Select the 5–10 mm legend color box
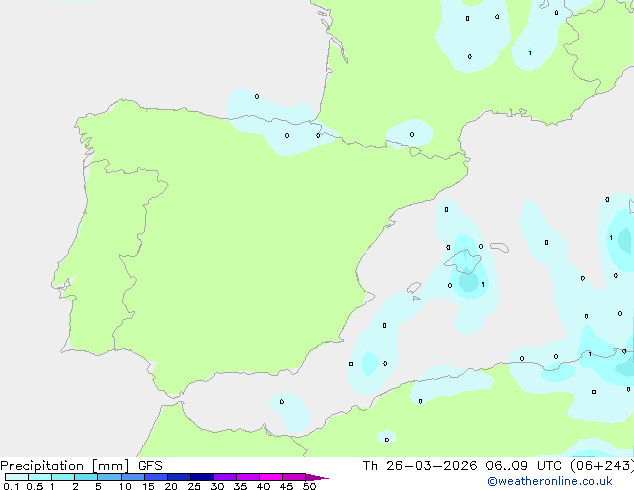Screen dimensions: 634x490 (x=109, y=477)
